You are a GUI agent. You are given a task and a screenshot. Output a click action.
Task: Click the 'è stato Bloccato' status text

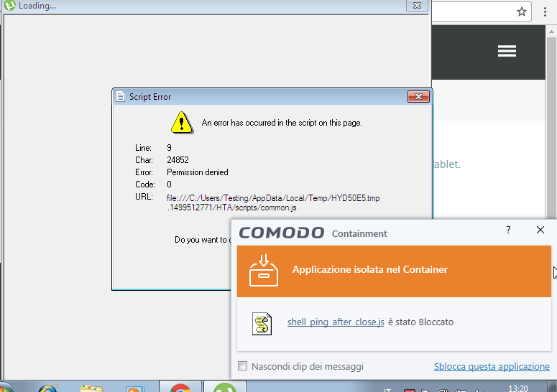420,322
